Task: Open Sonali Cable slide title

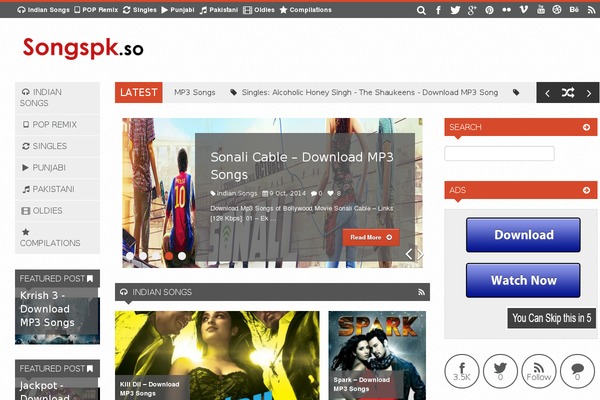Action: (302, 166)
